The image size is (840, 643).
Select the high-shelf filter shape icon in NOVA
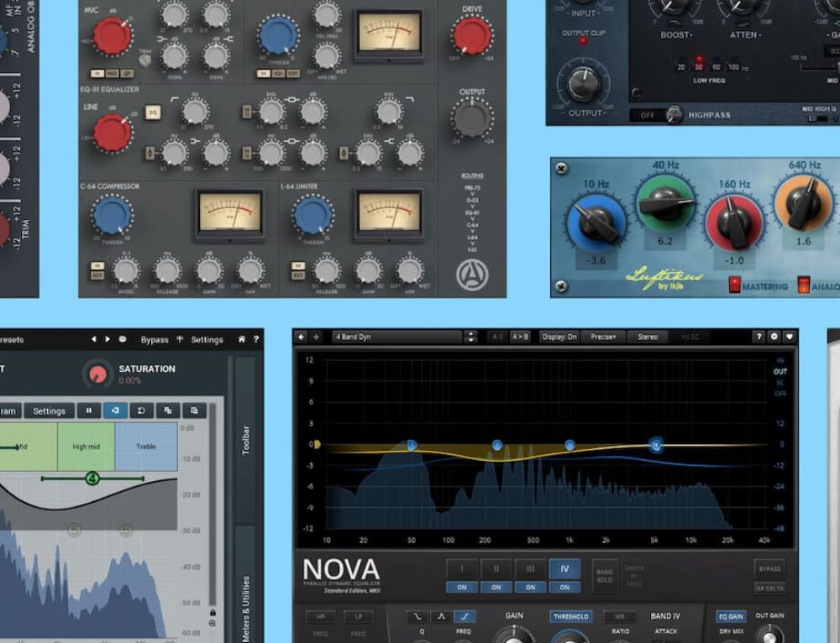pyautogui.click(x=464, y=617)
